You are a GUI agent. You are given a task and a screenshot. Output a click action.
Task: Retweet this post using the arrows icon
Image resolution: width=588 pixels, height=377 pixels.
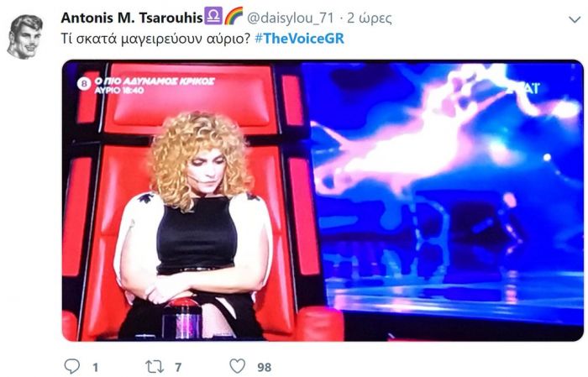pos(155,367)
